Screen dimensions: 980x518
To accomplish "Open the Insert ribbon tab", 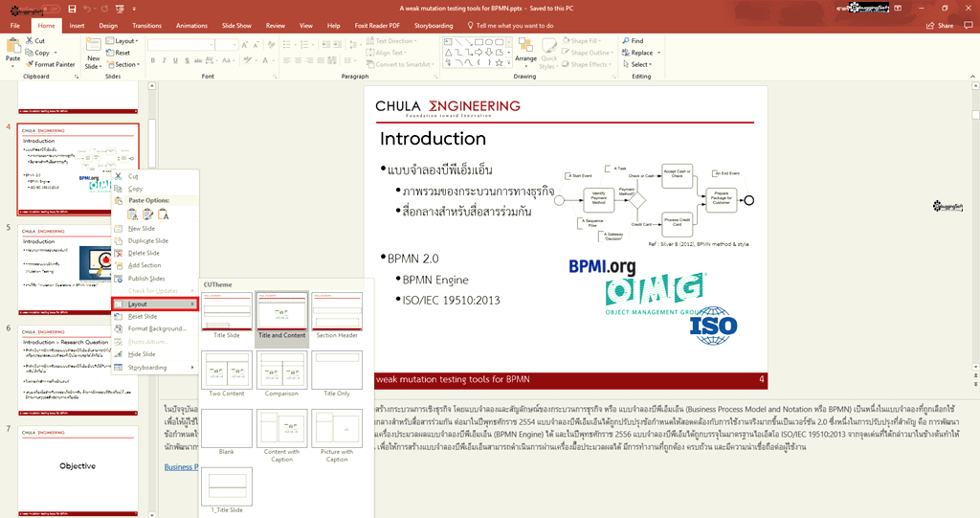I will [x=77, y=26].
